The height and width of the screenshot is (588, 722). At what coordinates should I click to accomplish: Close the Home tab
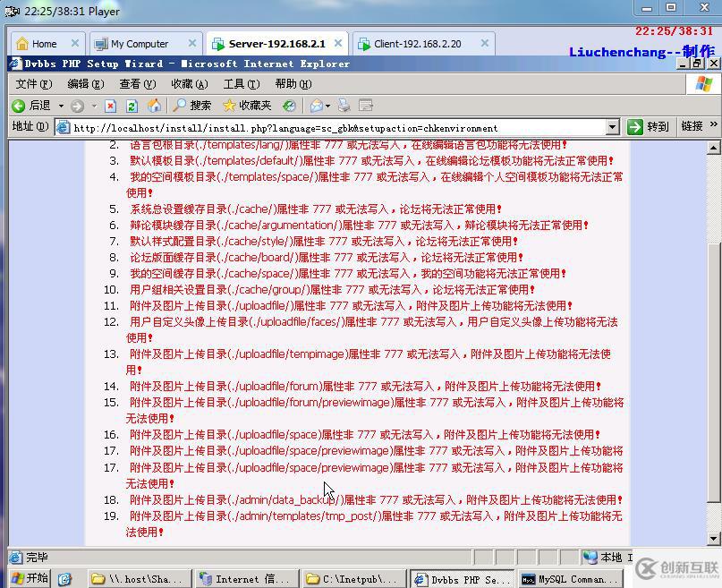[74, 43]
